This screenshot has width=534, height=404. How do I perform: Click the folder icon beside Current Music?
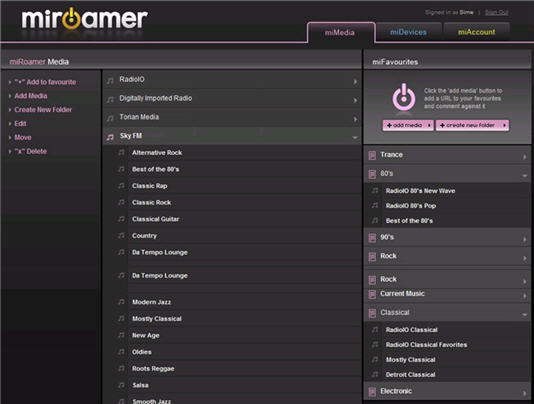click(x=372, y=294)
